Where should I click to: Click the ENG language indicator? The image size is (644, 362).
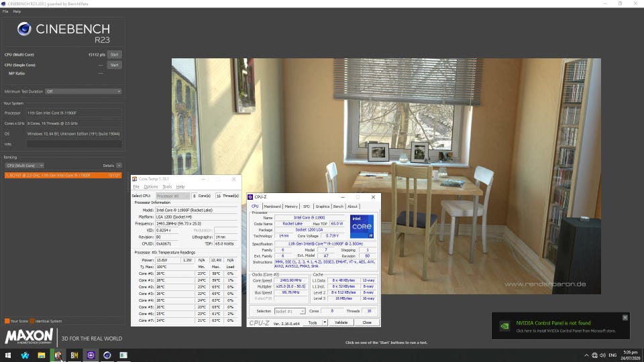[612, 355]
